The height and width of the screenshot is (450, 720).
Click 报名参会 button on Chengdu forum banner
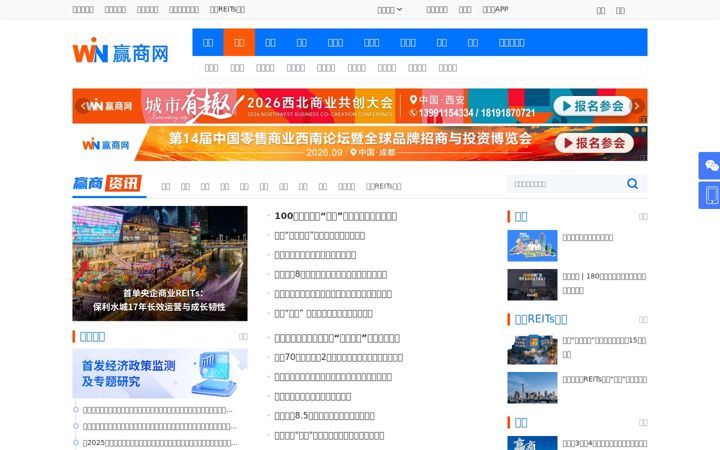point(594,143)
